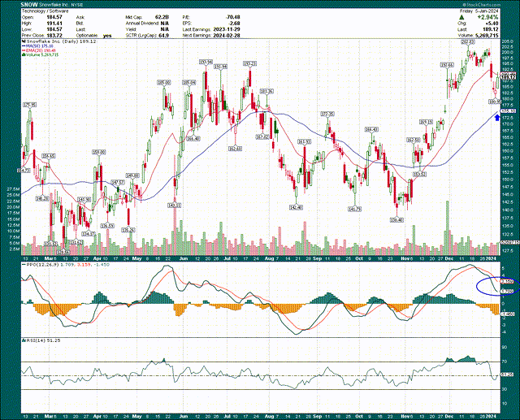The height and width of the screenshot is (420, 520).
Task: Click the High value 191.41
Action: point(54,24)
